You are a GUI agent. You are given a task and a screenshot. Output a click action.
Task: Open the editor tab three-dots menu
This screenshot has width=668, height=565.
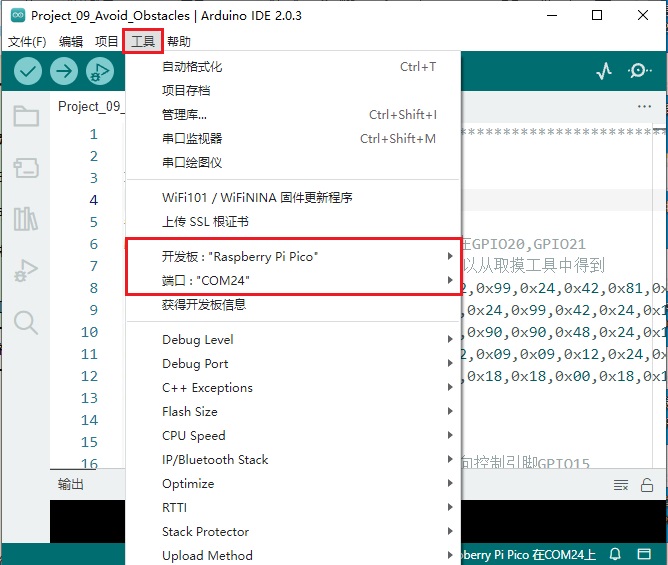[645, 106]
